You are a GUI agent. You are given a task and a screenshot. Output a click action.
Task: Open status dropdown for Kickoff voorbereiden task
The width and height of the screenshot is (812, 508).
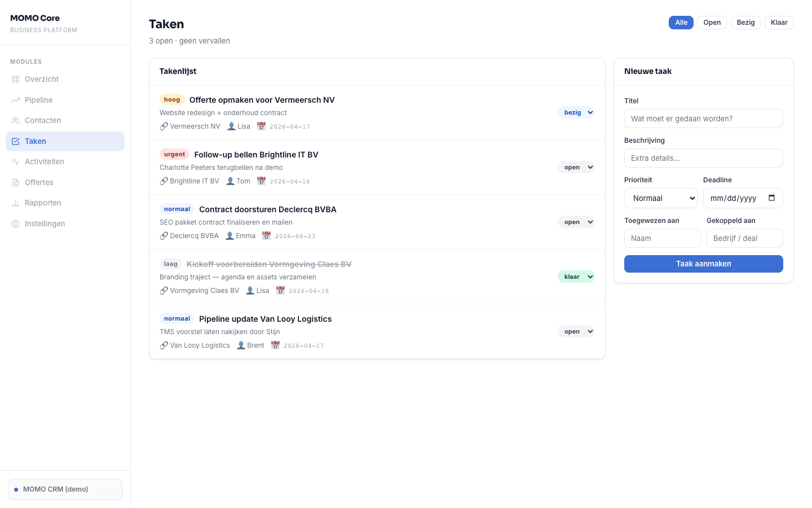[576, 277]
